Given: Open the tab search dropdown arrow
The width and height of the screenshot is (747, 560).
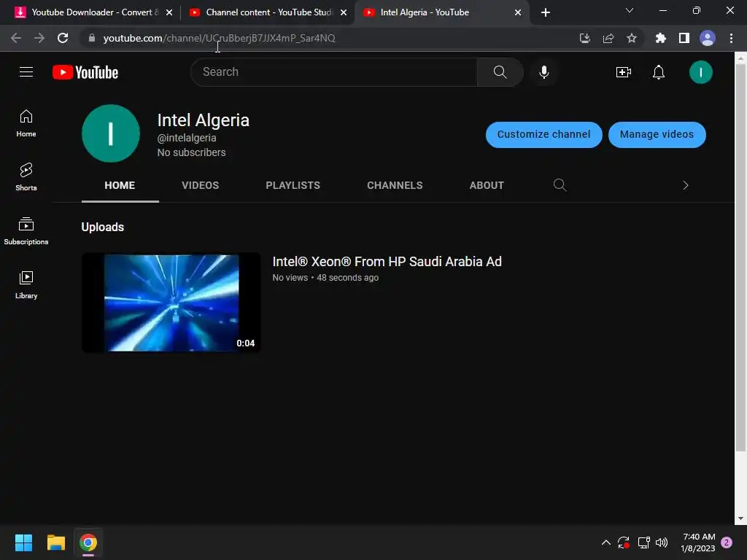Looking at the screenshot, I should (x=629, y=10).
